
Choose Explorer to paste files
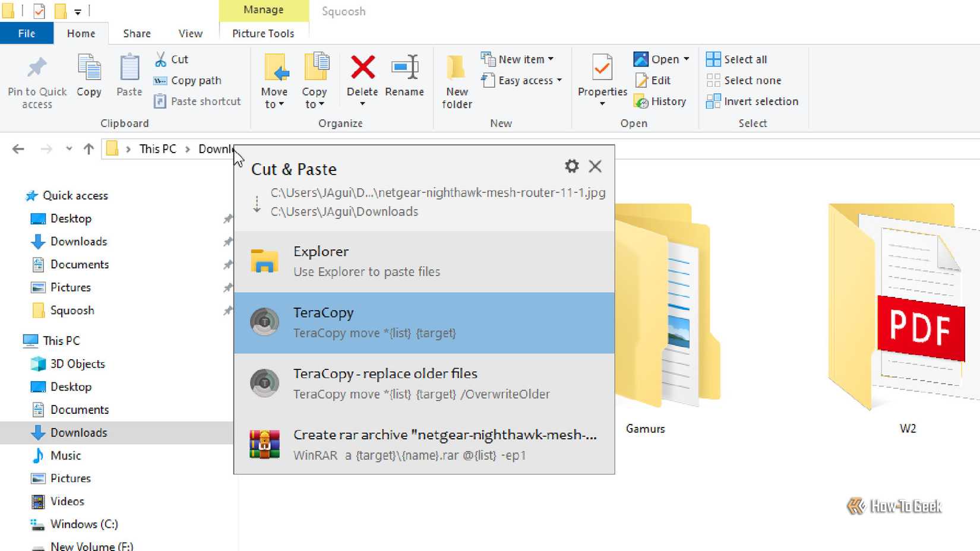coord(424,262)
